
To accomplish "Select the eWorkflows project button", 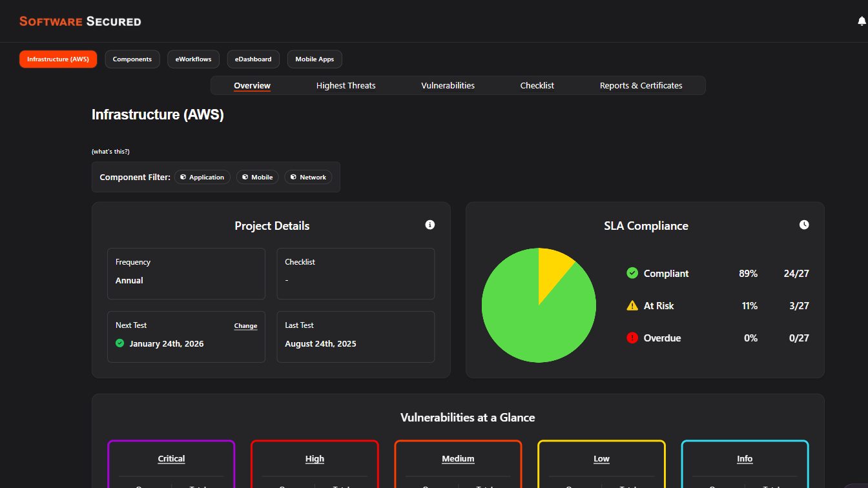I will (x=193, y=59).
